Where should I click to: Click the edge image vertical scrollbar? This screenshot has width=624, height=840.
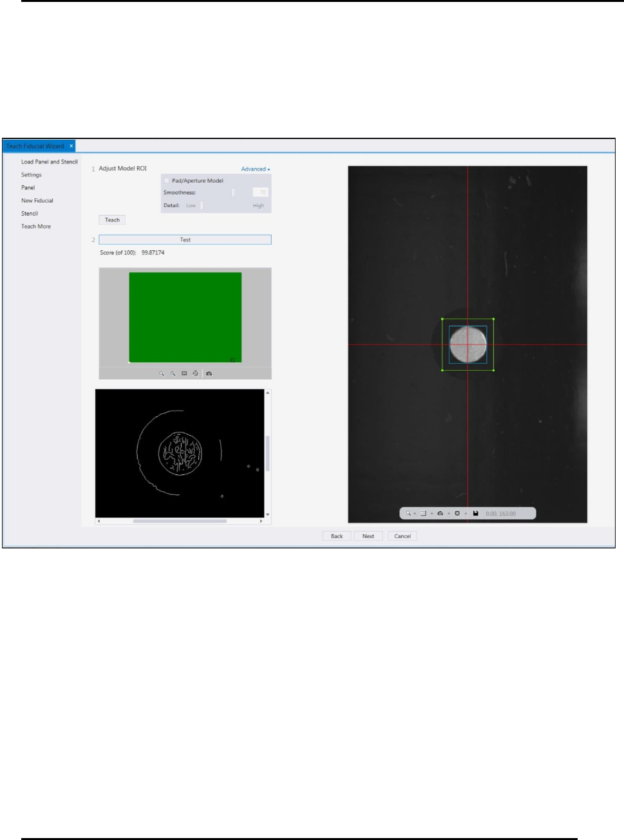(x=267, y=454)
